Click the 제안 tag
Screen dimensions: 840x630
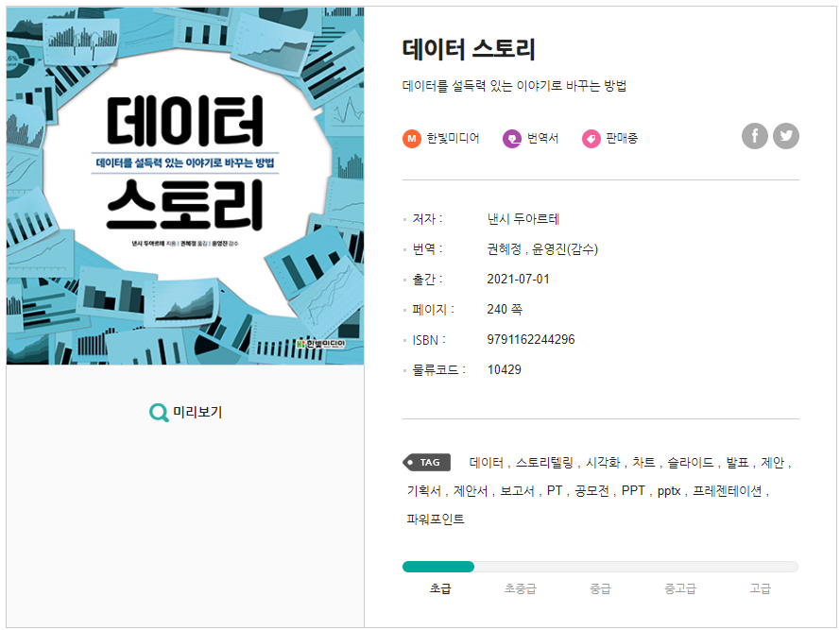[773, 462]
